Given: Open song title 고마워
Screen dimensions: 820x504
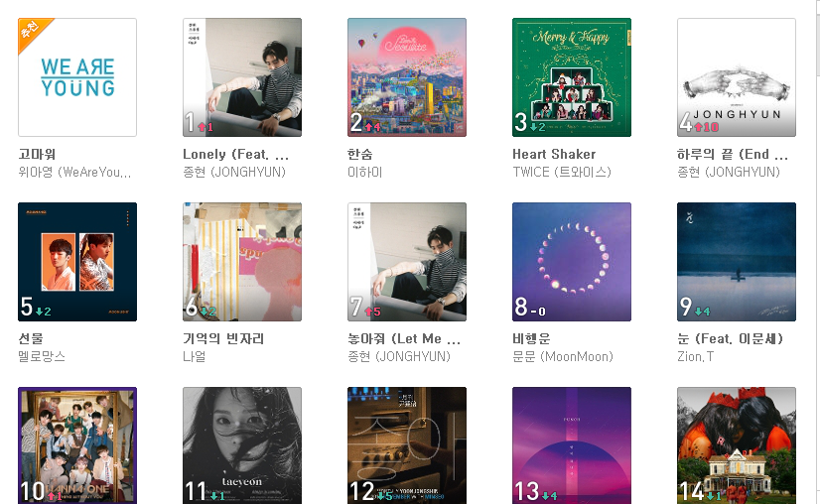Looking at the screenshot, I should (x=37, y=154).
